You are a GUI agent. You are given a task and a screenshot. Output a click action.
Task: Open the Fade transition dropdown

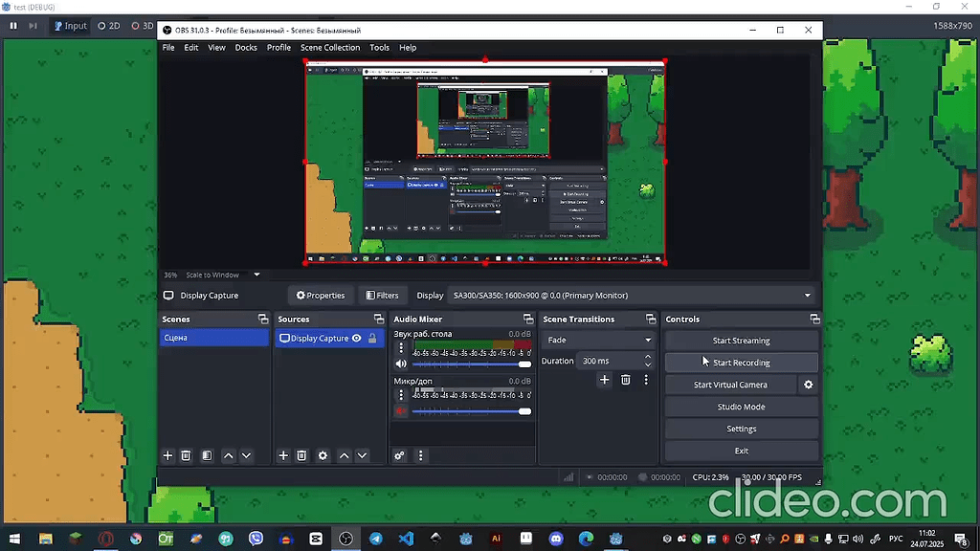598,340
